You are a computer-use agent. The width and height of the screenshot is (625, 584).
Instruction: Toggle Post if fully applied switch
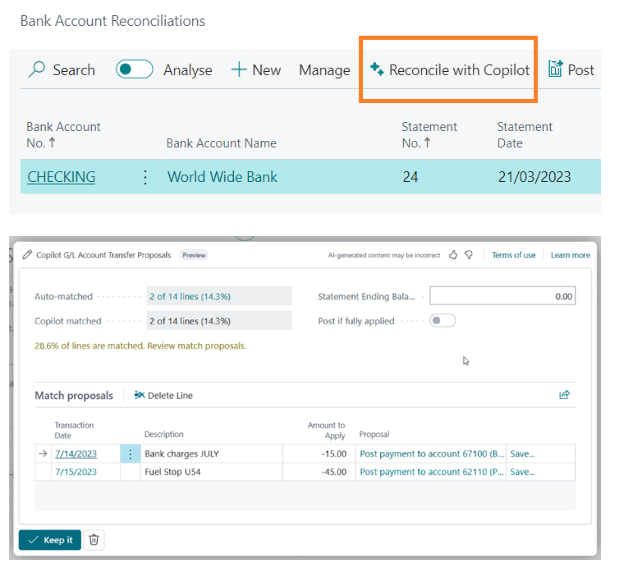coord(442,321)
